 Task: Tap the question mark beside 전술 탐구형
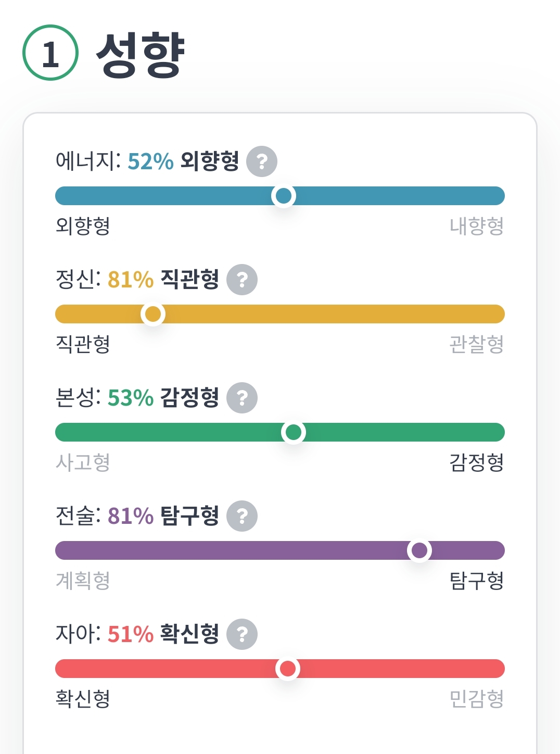click(x=242, y=516)
